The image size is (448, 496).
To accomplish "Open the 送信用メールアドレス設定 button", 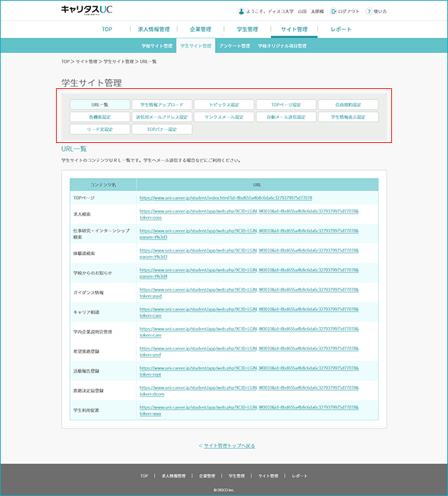I will click(x=162, y=117).
